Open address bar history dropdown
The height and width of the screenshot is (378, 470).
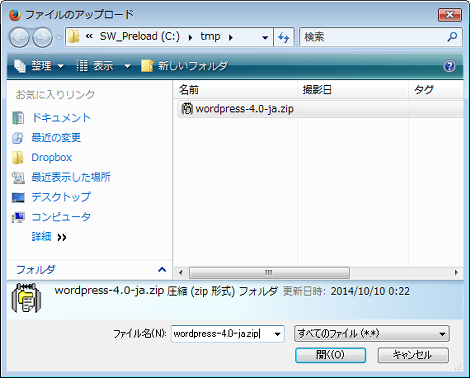(265, 37)
